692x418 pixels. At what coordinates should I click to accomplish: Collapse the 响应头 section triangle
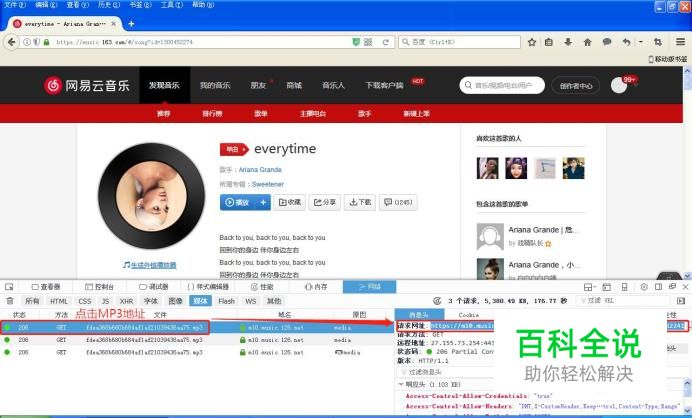coord(401,384)
